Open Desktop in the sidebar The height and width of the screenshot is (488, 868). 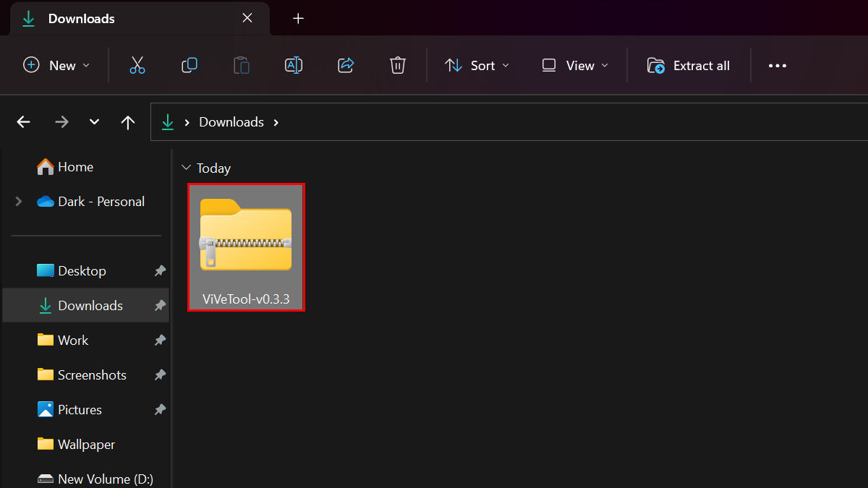(82, 271)
